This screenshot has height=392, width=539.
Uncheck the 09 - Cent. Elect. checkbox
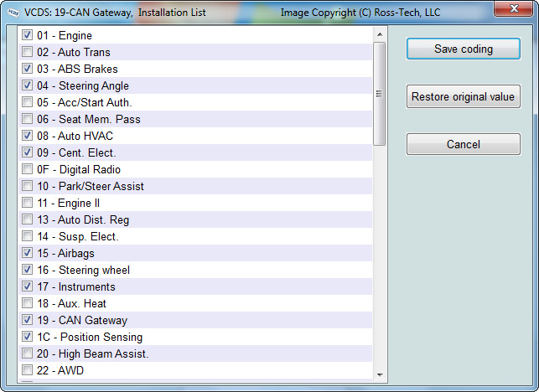pyautogui.click(x=27, y=152)
